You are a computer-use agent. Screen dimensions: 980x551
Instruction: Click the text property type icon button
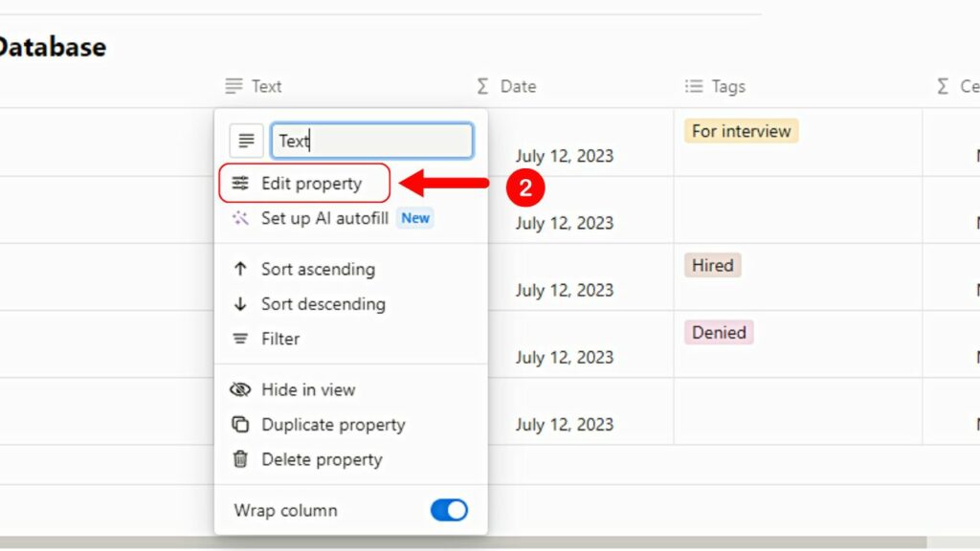[246, 141]
